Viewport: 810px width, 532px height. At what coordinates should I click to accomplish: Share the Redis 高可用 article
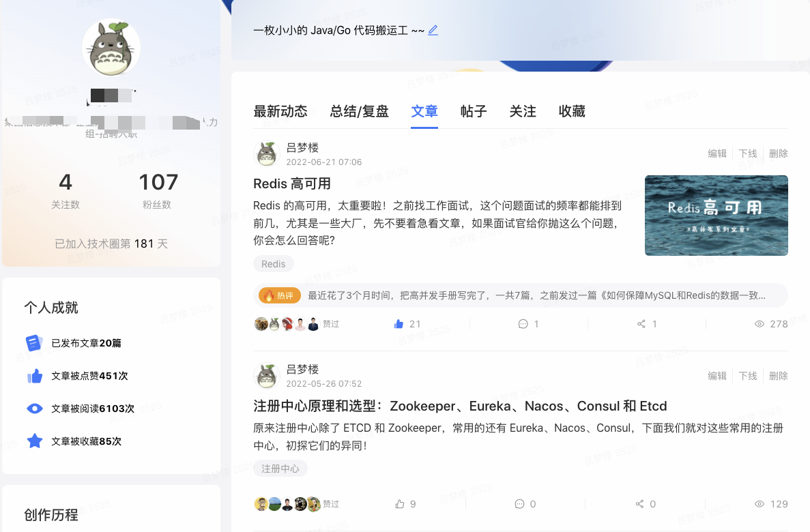[641, 324]
